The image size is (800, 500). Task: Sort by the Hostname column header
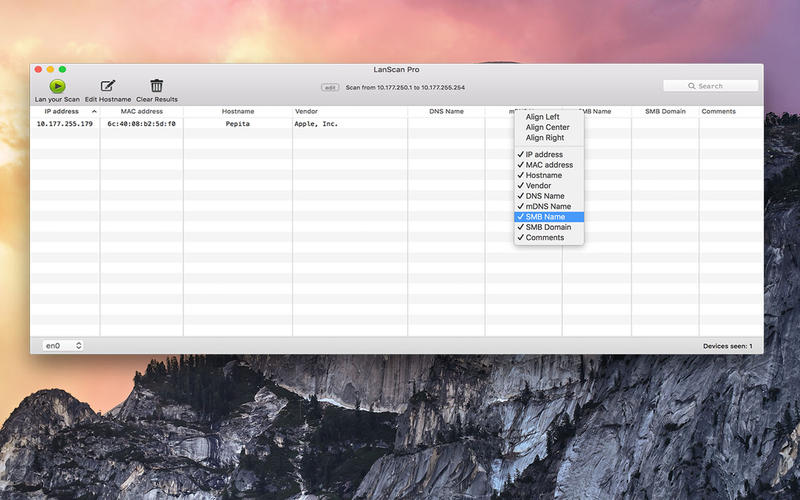(x=238, y=112)
